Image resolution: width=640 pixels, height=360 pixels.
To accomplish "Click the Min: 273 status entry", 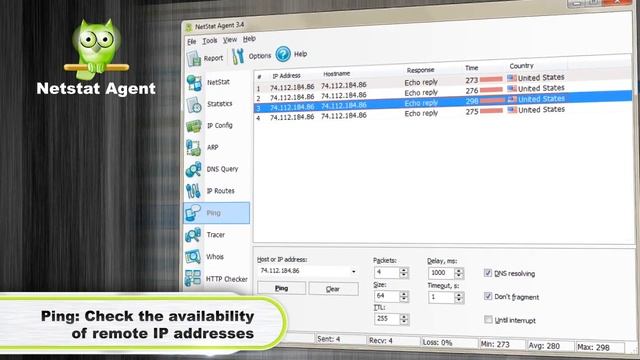I will [495, 344].
